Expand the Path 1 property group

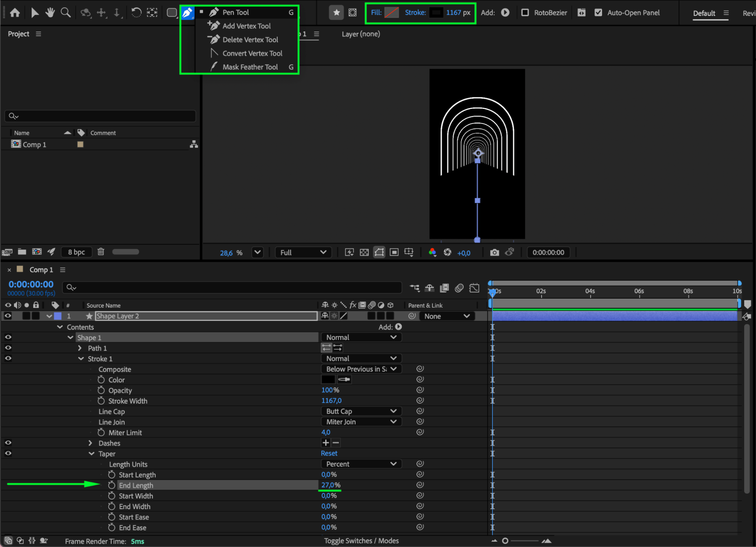point(80,348)
